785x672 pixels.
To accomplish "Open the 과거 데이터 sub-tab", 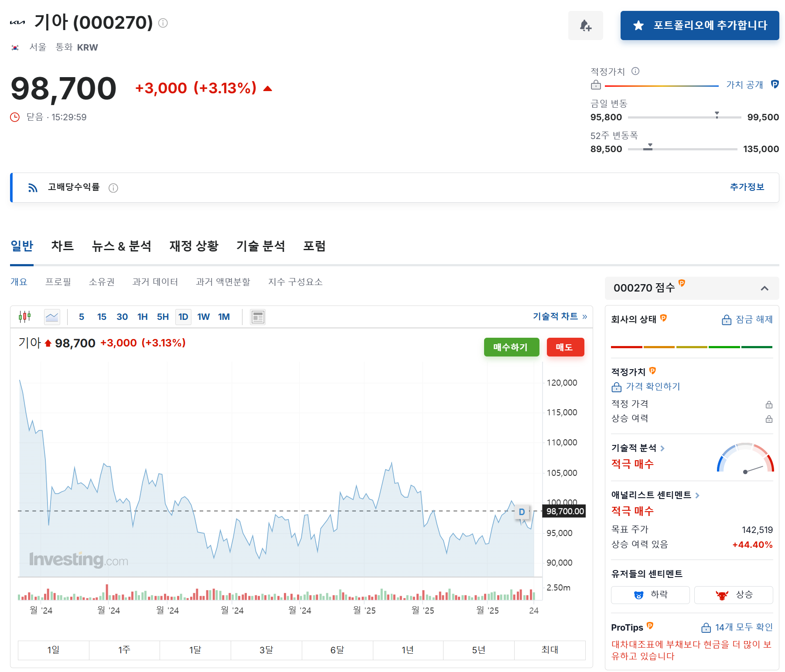I will pyautogui.click(x=155, y=282).
